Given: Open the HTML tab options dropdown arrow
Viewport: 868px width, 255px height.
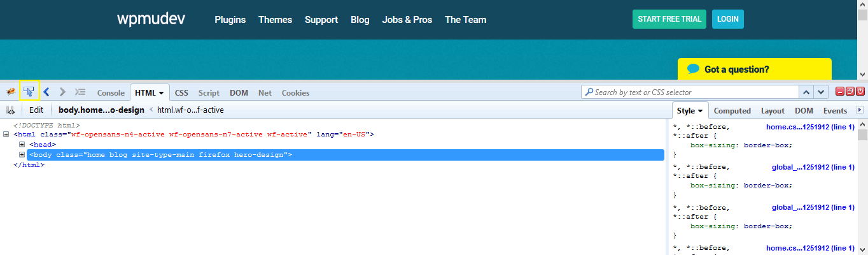Looking at the screenshot, I should coord(162,93).
